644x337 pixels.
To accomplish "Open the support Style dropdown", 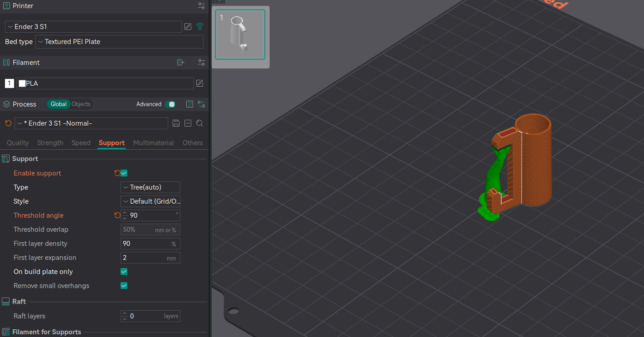I will (150, 201).
